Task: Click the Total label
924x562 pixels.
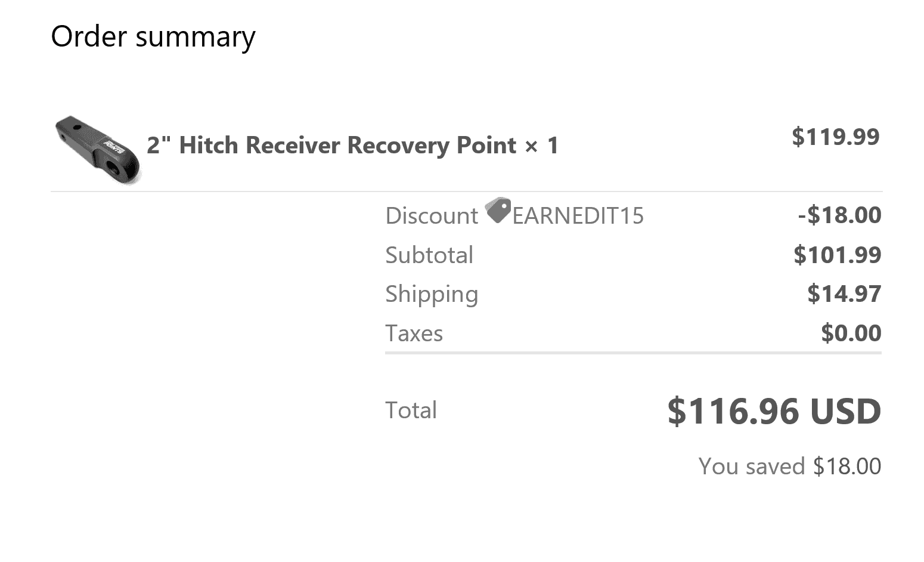Action: coord(411,410)
